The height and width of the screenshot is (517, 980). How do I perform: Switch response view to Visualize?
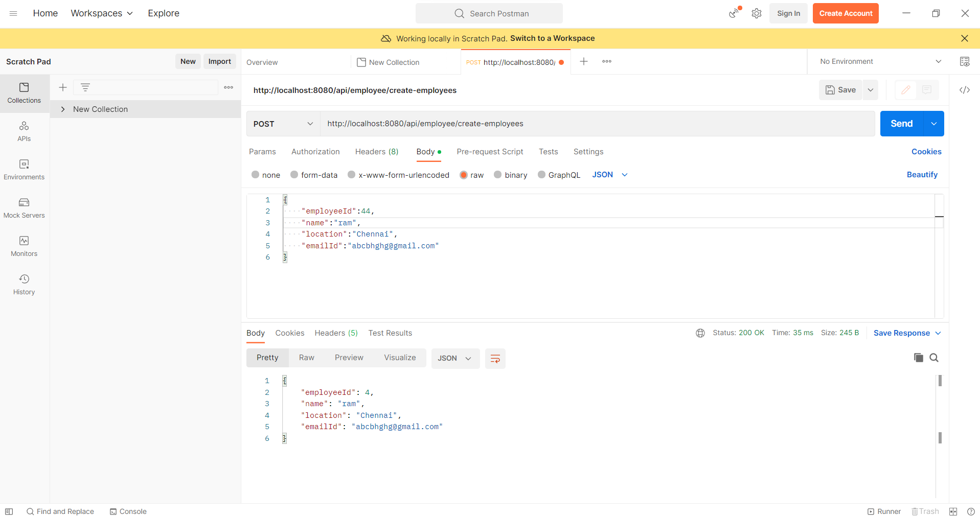(x=400, y=358)
